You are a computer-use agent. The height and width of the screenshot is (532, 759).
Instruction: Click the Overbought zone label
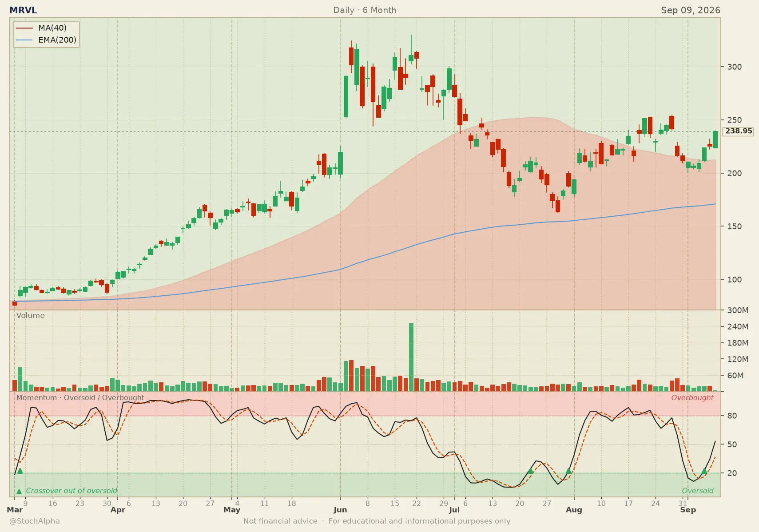[692, 397]
